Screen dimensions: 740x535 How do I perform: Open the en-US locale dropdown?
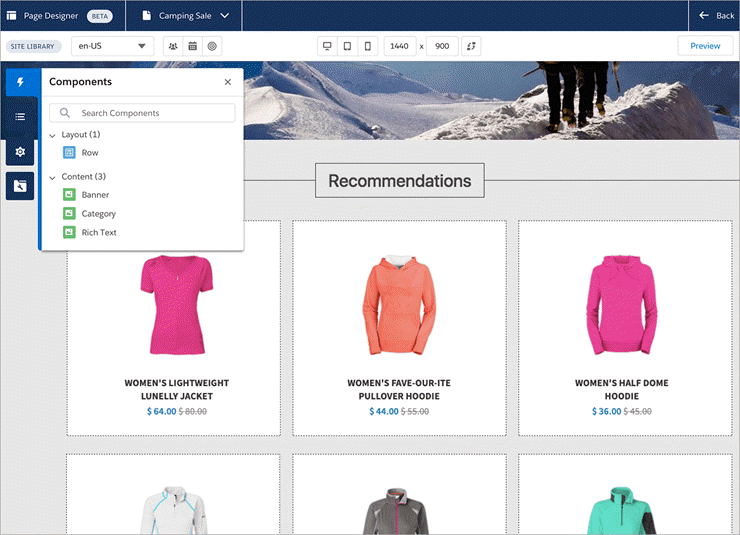tap(112, 46)
